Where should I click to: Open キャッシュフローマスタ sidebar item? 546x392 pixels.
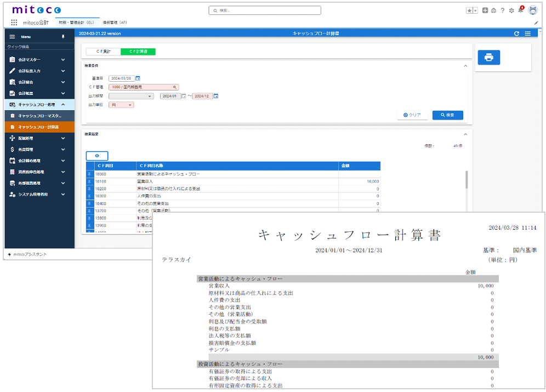(39, 116)
